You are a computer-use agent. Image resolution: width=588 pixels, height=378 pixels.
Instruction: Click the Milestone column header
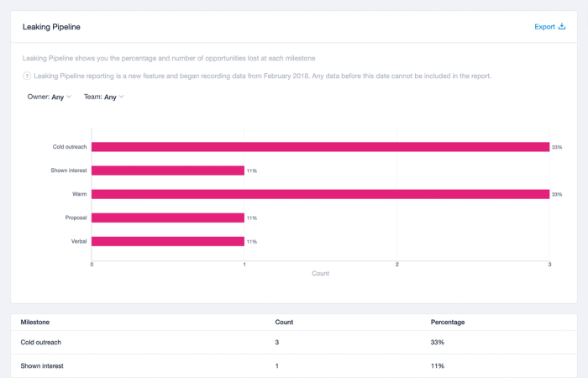pos(35,322)
